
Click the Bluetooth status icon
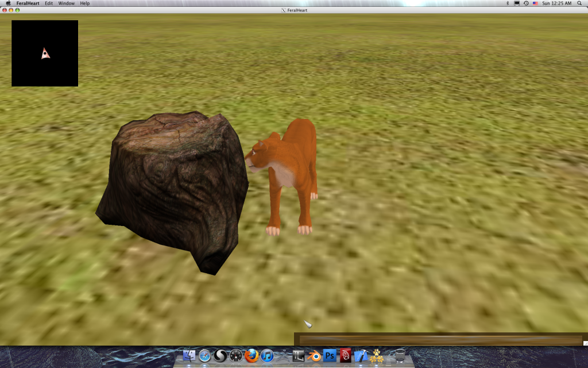[508, 3]
